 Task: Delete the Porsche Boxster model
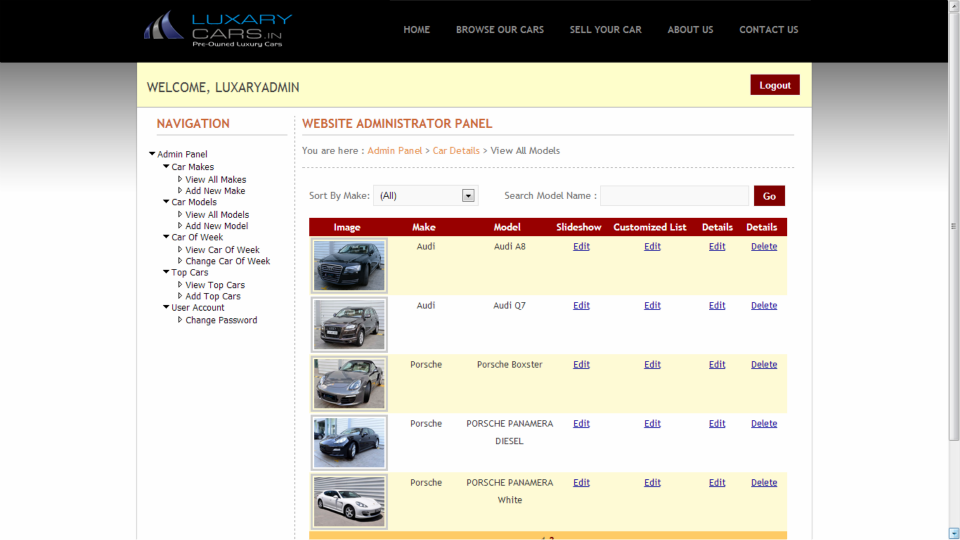tap(764, 364)
